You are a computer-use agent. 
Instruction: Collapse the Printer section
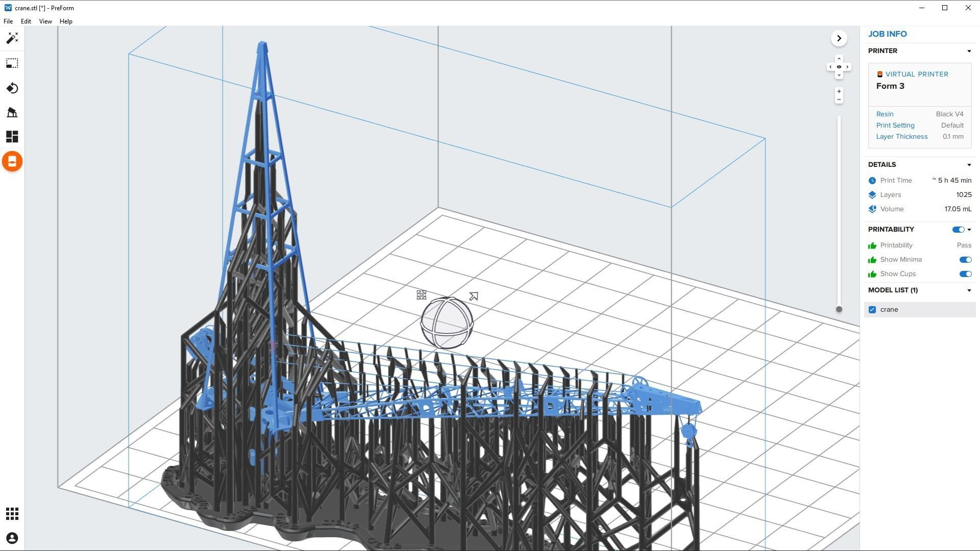click(x=969, y=51)
